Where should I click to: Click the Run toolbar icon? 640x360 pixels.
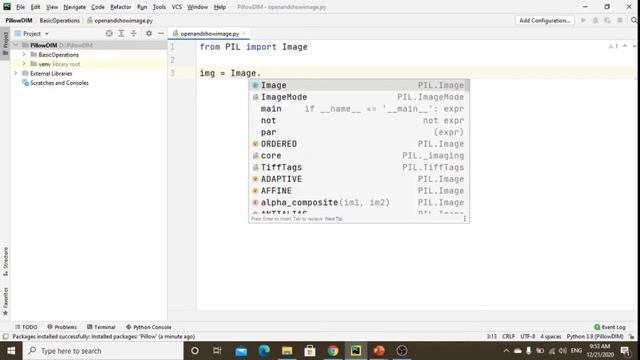pyautogui.click(x=583, y=20)
